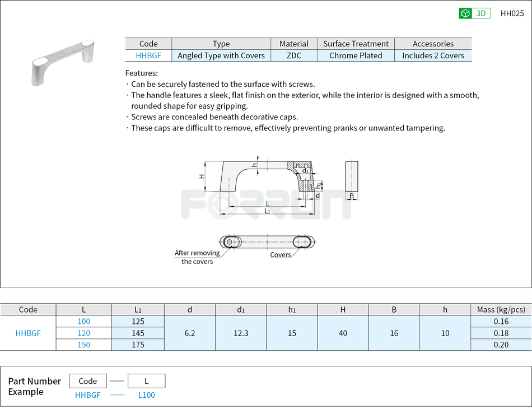Click the Surface Treatment header cell
Viewport: 532px width, 409px height.
356,44
